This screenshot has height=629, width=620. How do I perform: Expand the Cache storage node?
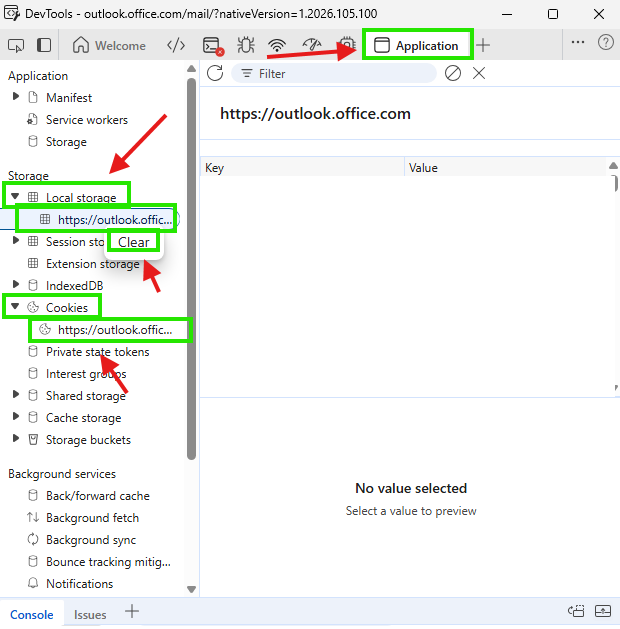tap(16, 417)
